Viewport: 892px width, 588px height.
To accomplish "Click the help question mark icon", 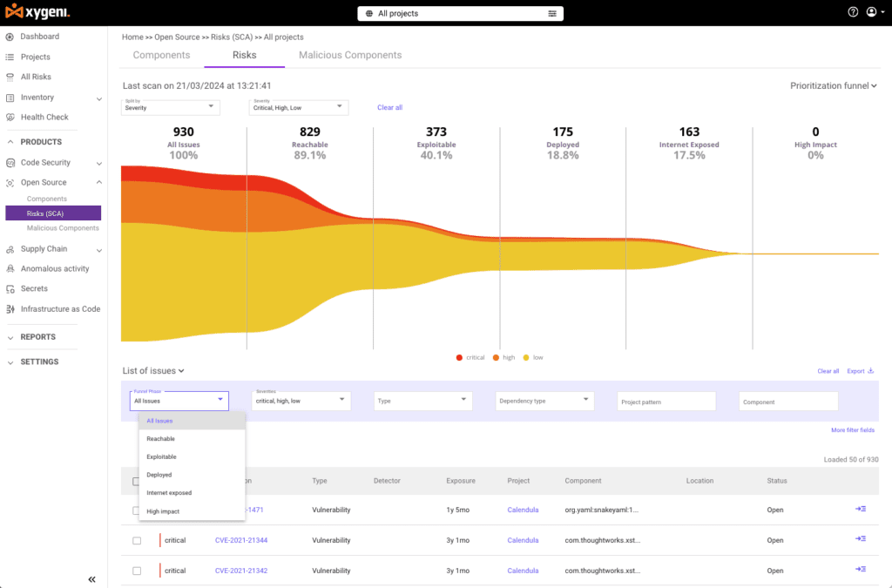I will pos(853,13).
